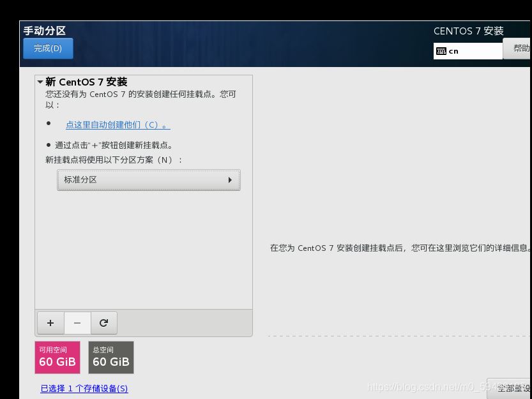The height and width of the screenshot is (399, 532).
Task: Click the 在您为 CentOS 7 安装创建挂载点后 message
Action: click(400, 248)
